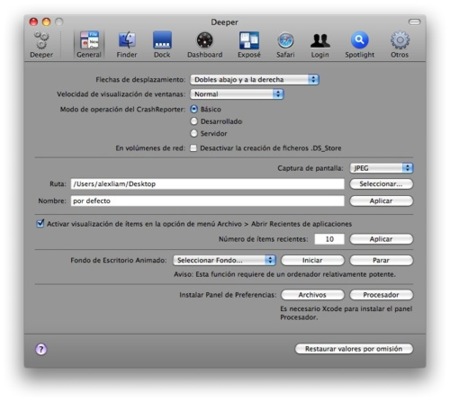Enable Desactivar la creación de ficheros .DS_Store
This screenshot has height=401, width=450.
pyautogui.click(x=193, y=148)
